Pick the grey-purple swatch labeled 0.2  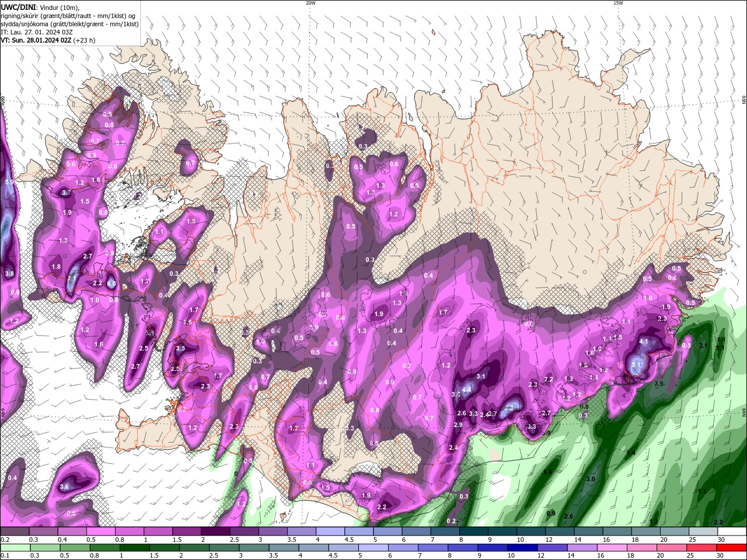tap(15, 531)
